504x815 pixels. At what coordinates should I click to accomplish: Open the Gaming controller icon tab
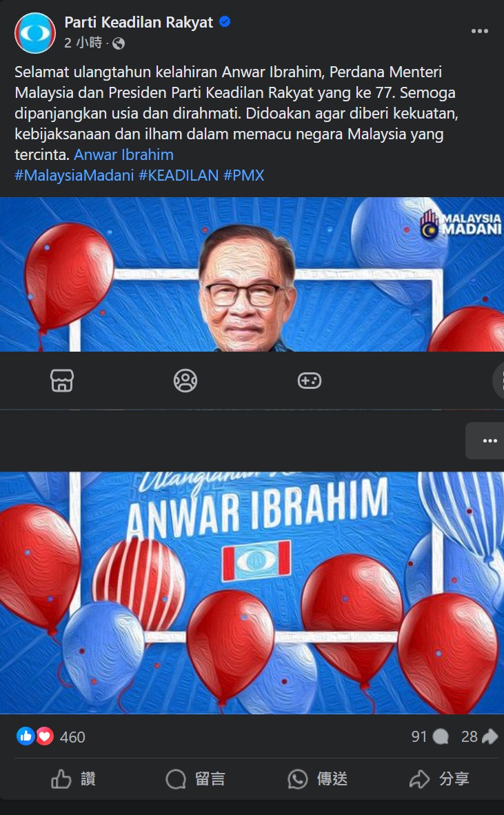coord(309,381)
